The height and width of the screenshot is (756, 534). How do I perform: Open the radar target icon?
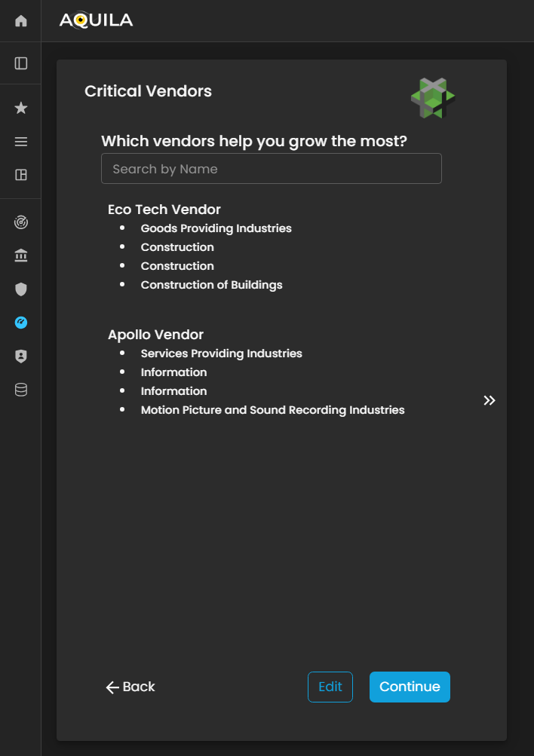pos(21,223)
